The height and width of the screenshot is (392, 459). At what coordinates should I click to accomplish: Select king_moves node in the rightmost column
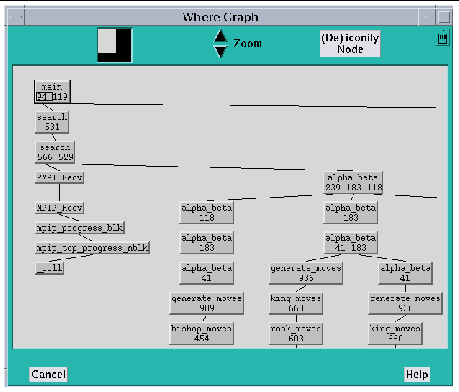pos(395,333)
